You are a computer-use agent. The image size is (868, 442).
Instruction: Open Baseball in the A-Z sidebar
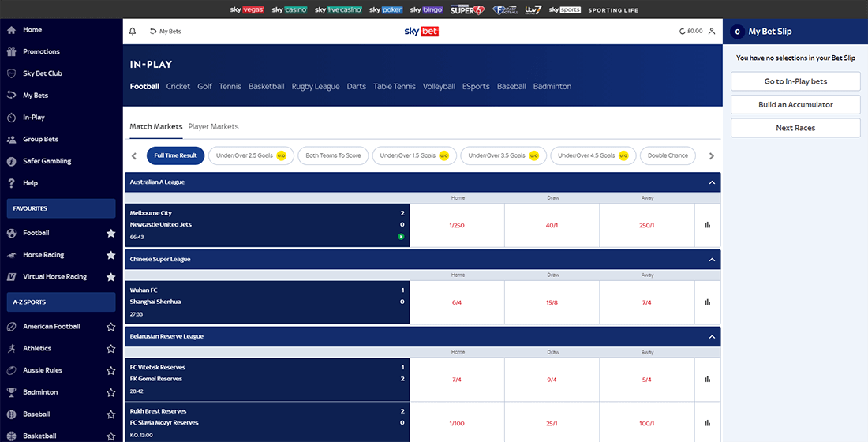pyautogui.click(x=36, y=414)
